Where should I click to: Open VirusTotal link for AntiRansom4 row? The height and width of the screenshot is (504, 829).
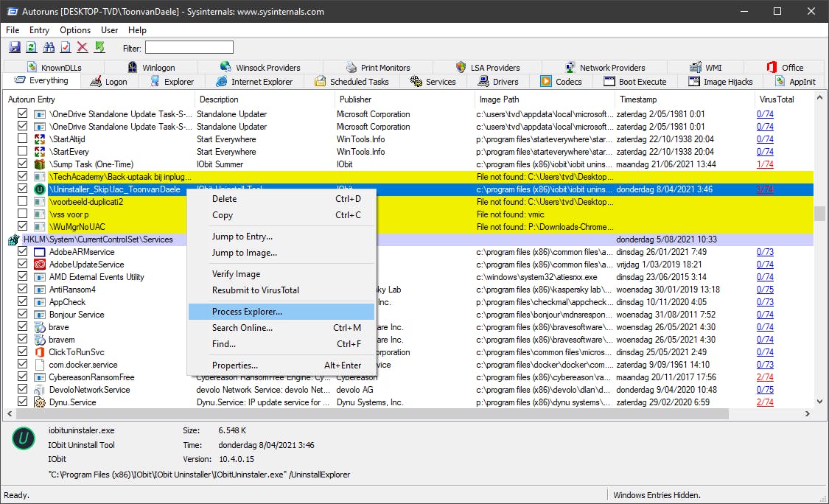tap(765, 290)
